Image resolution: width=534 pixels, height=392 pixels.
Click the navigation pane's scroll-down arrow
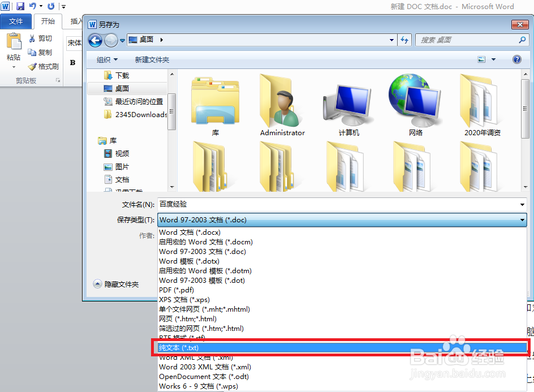pyautogui.click(x=172, y=187)
